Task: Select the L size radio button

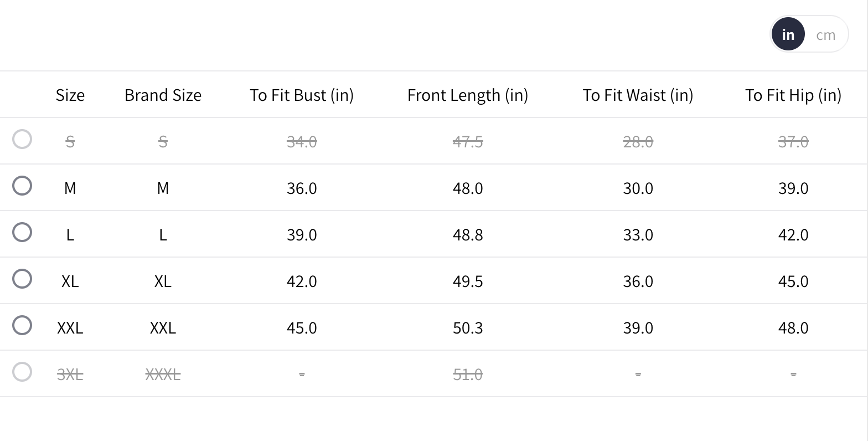Action: click(22, 233)
